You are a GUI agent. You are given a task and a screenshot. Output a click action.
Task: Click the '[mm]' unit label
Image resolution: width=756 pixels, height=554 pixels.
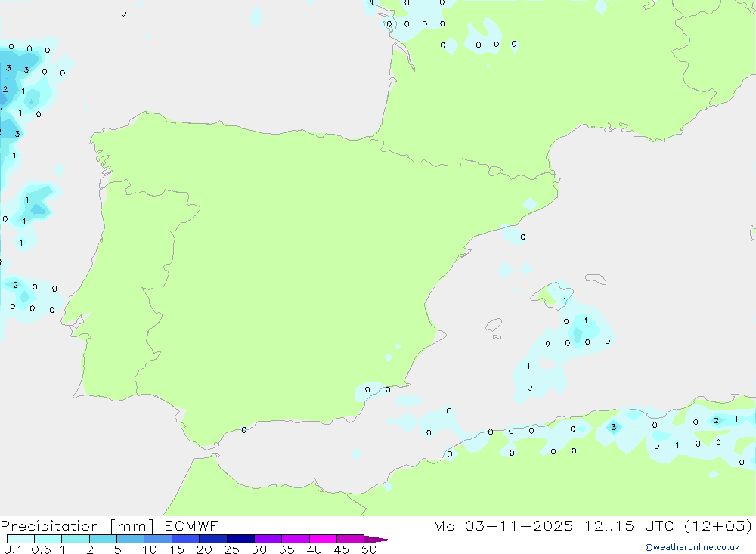[132, 526]
